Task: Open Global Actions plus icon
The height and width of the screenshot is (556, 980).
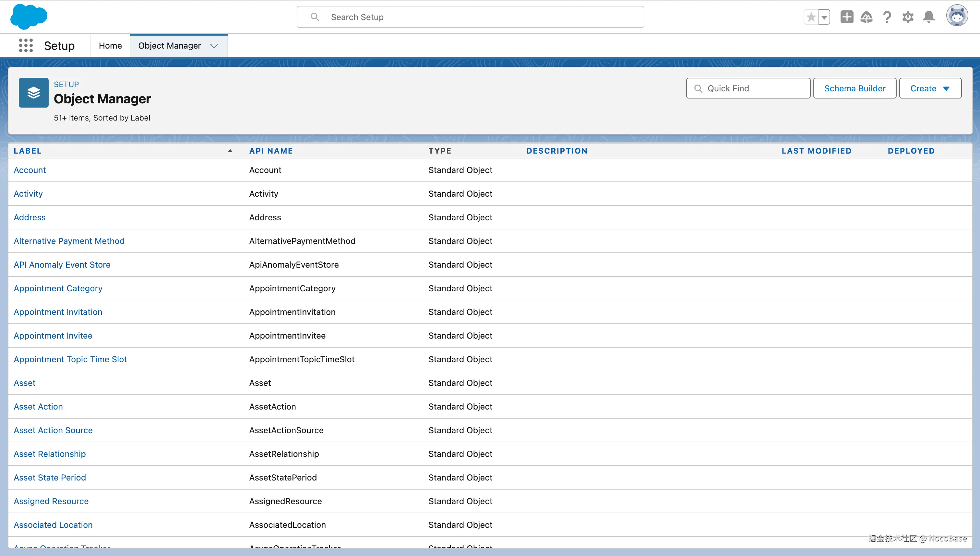Action: 847,17
